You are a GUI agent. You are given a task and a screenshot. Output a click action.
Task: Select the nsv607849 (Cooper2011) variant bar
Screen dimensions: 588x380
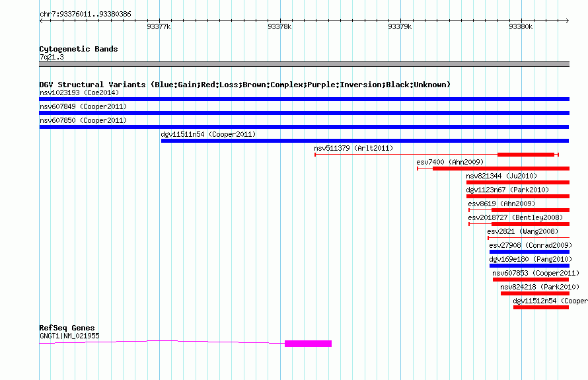point(304,113)
